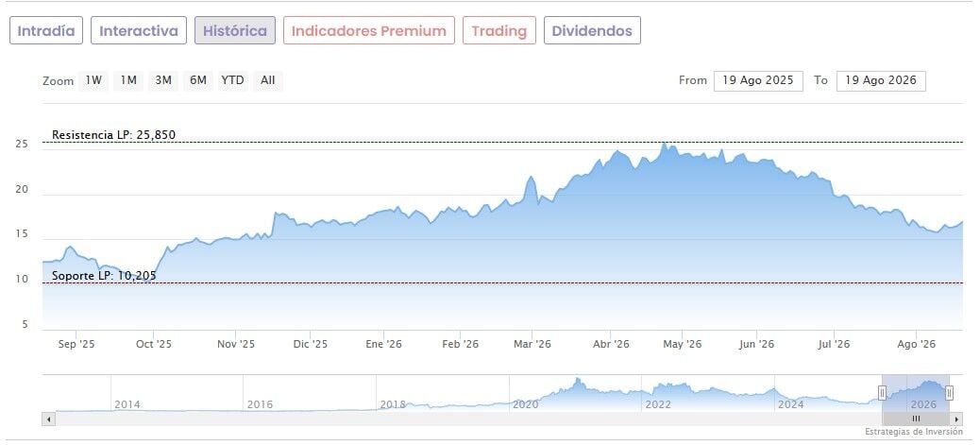
Task: Open Indicadores Premium tab
Action: (x=369, y=30)
